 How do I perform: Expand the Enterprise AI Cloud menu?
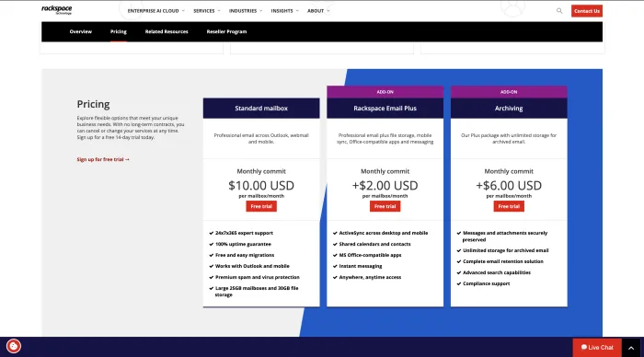[155, 11]
